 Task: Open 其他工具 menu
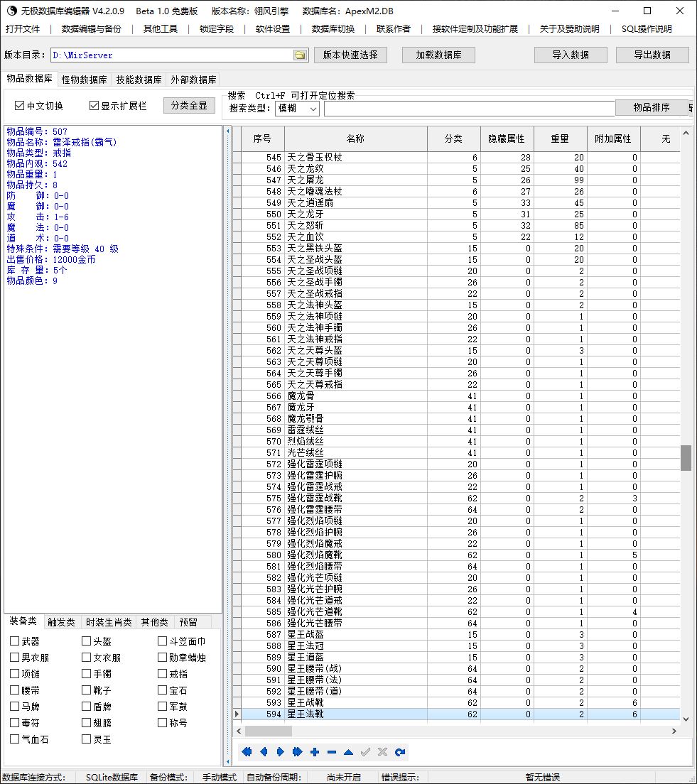click(x=160, y=29)
